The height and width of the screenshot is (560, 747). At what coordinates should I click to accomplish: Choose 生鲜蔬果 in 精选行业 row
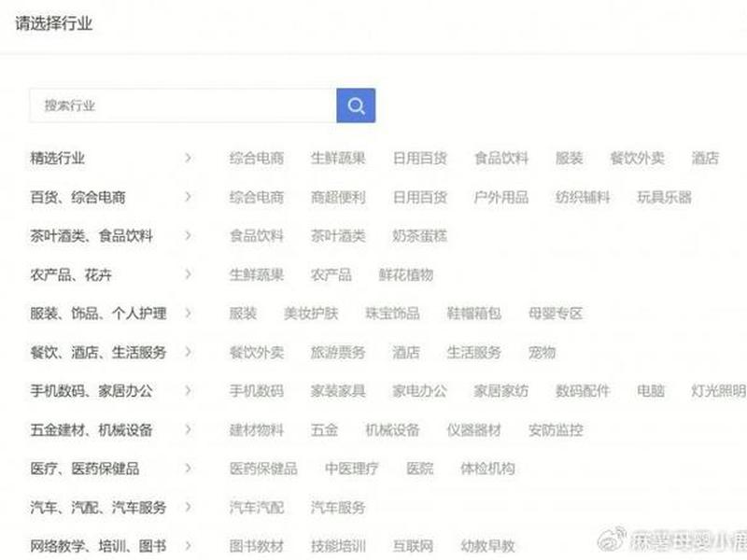click(338, 158)
